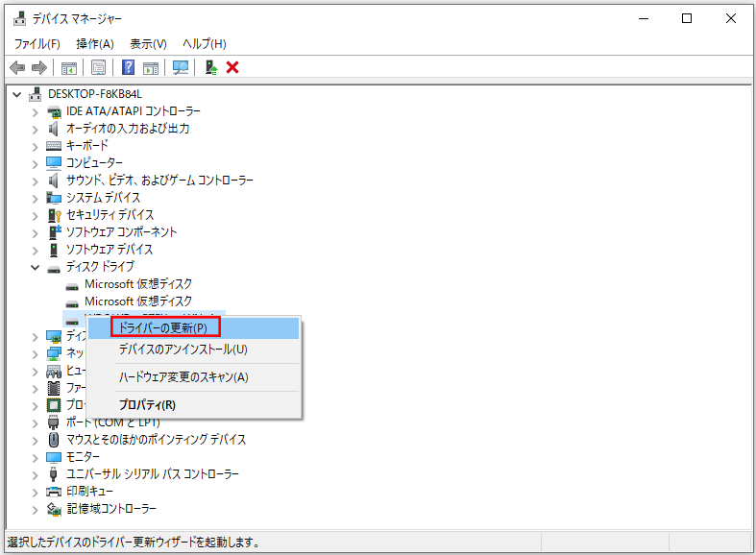Screen dimensions: 756x555
Task: Expand the 記憶域コントローラー category
Action: pos(36,510)
